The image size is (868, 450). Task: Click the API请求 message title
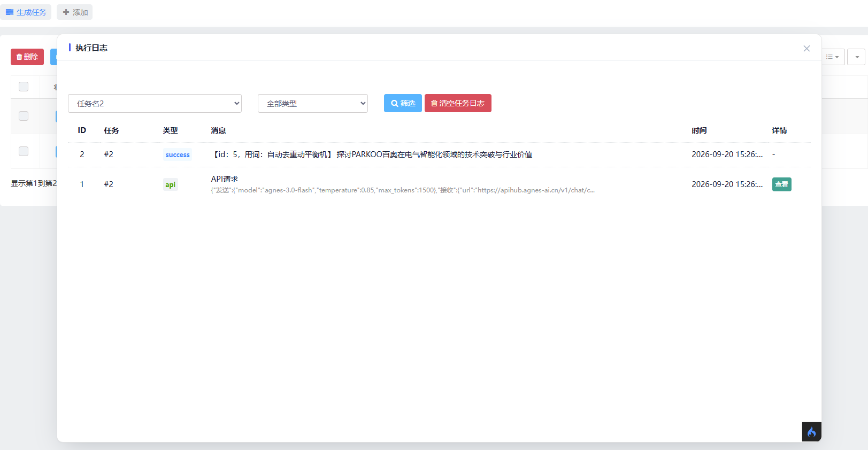point(225,179)
